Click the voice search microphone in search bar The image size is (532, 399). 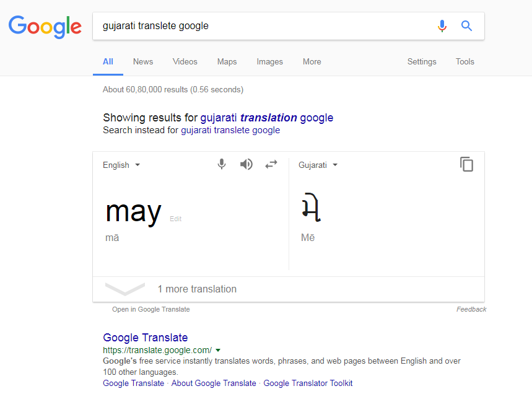(442, 26)
